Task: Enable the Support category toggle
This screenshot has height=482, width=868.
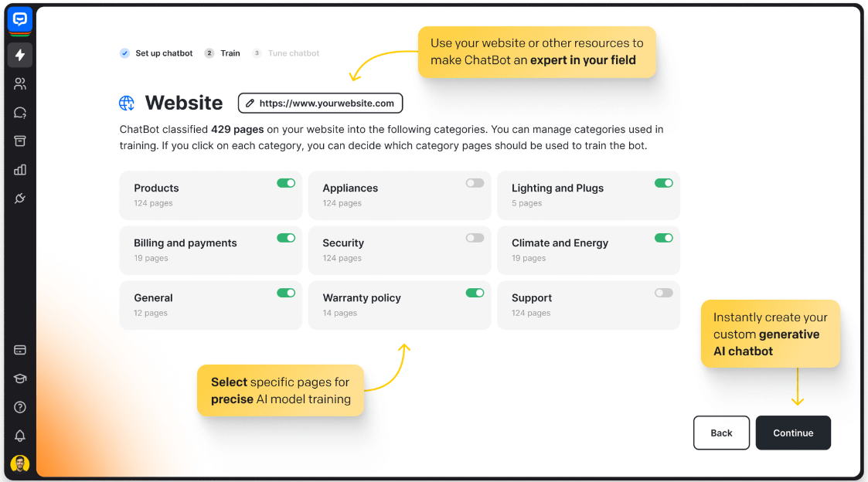Action: [663, 293]
